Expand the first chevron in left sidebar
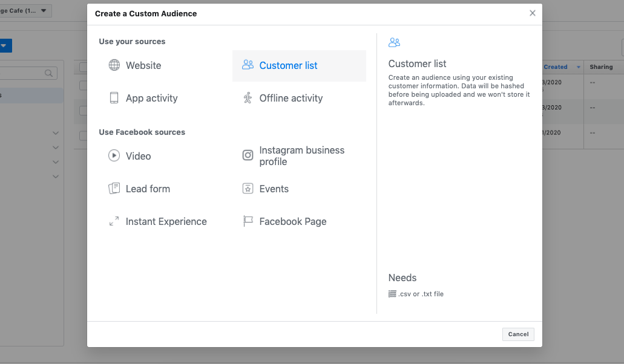This screenshot has width=624, height=364. tap(56, 133)
